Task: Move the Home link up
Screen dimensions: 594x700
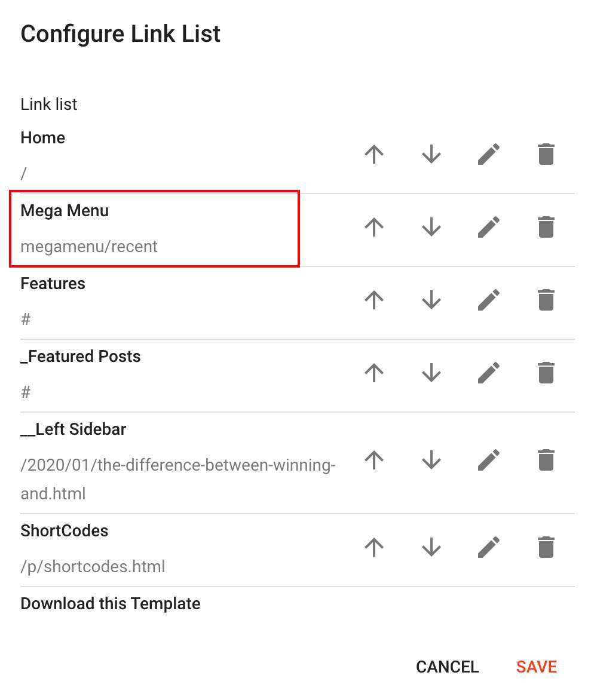Action: click(x=374, y=155)
